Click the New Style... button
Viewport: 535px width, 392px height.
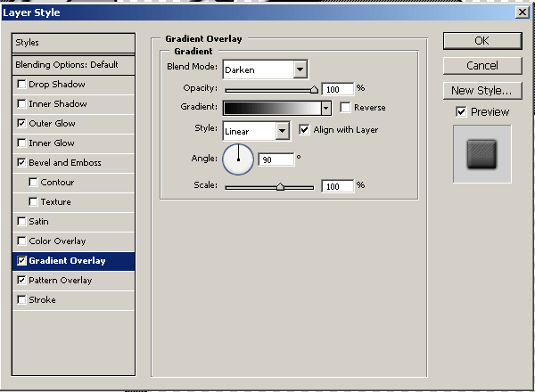click(x=481, y=90)
